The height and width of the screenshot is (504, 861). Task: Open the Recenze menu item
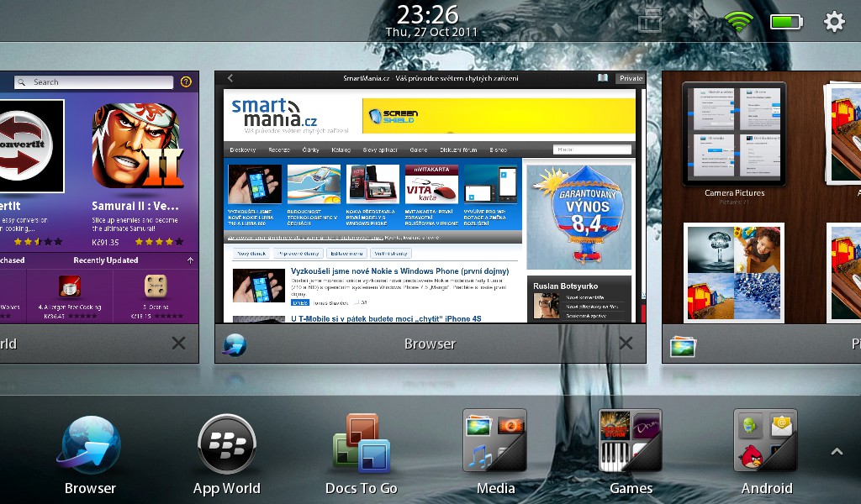pos(279,150)
